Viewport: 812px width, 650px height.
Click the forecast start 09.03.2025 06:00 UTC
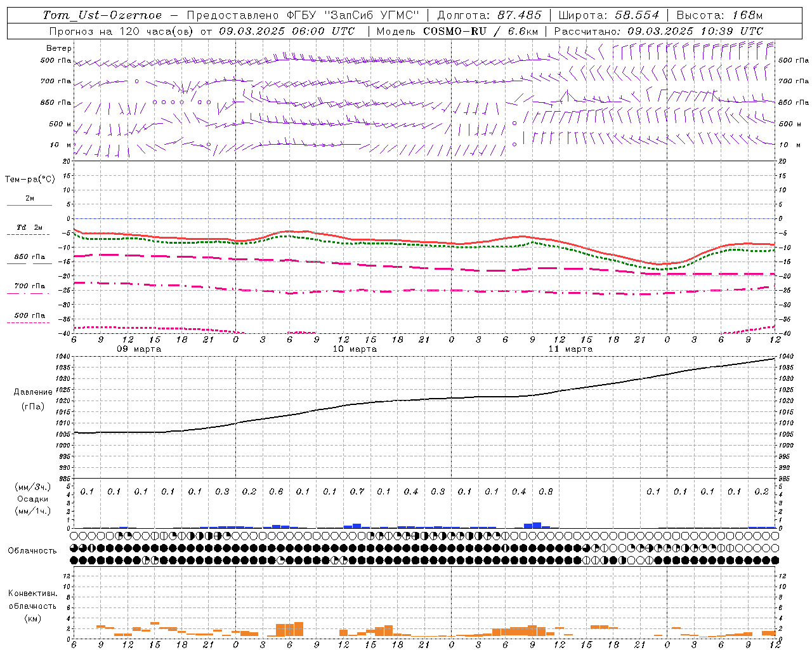pyautogui.click(x=287, y=31)
